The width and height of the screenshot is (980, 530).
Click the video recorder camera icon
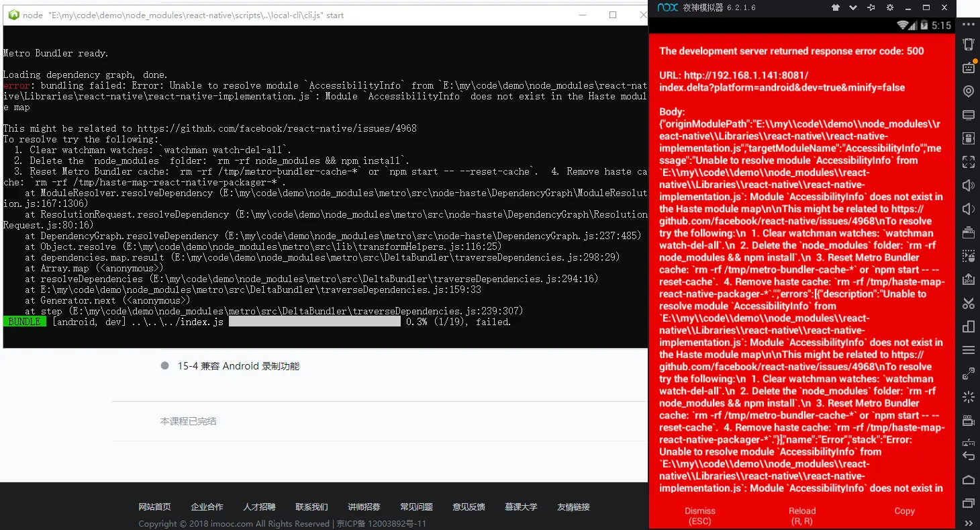point(969,421)
